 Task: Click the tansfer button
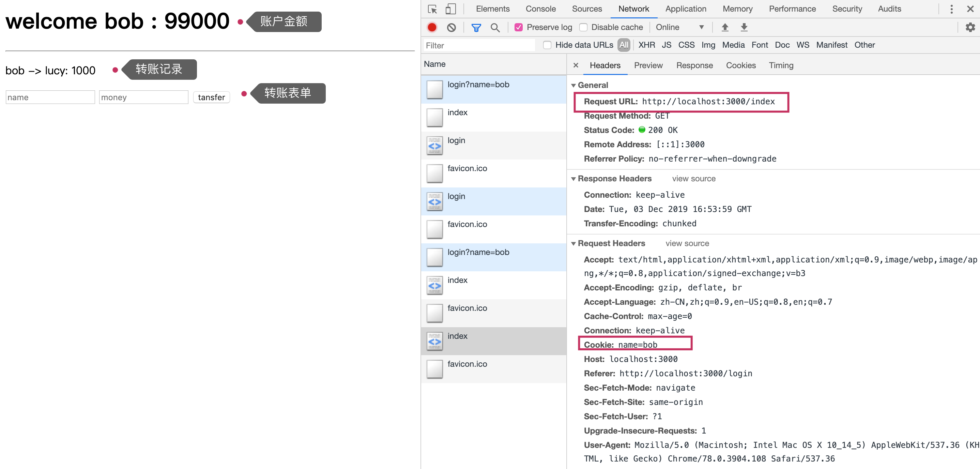(x=211, y=97)
